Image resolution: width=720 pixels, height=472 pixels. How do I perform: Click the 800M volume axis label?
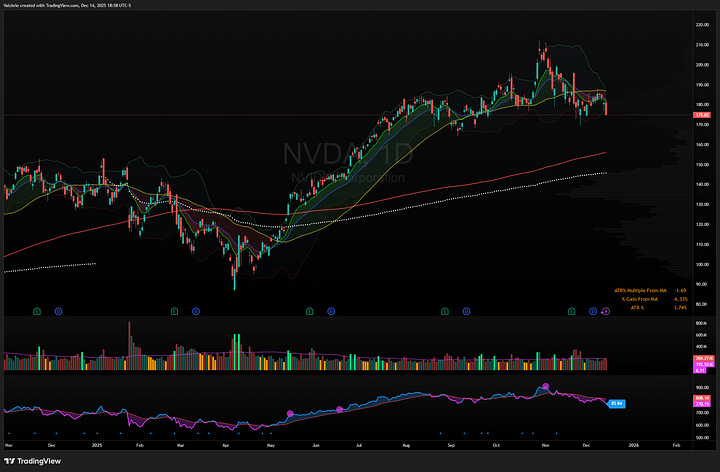click(701, 323)
